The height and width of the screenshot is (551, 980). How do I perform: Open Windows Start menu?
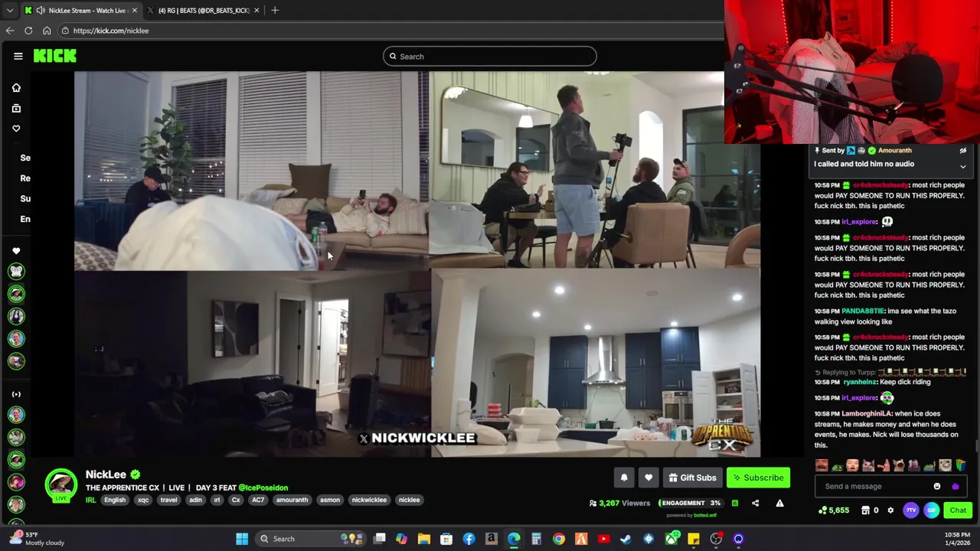tap(242, 539)
